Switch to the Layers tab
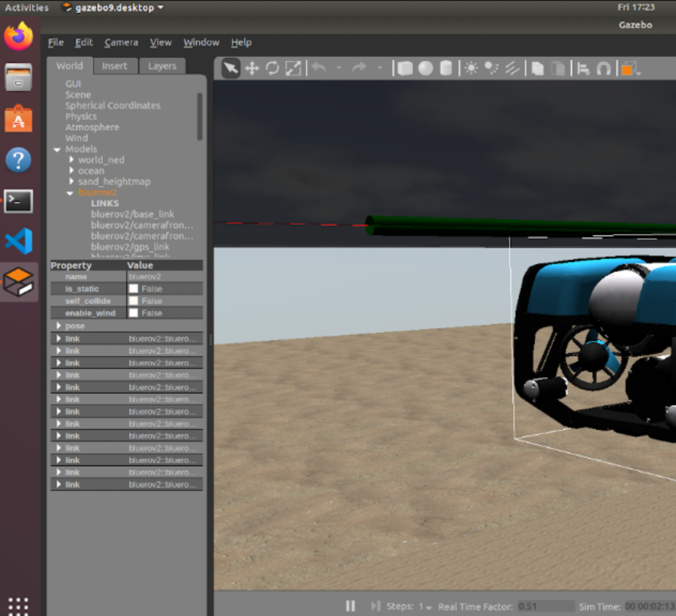This screenshot has width=676, height=616. (162, 66)
